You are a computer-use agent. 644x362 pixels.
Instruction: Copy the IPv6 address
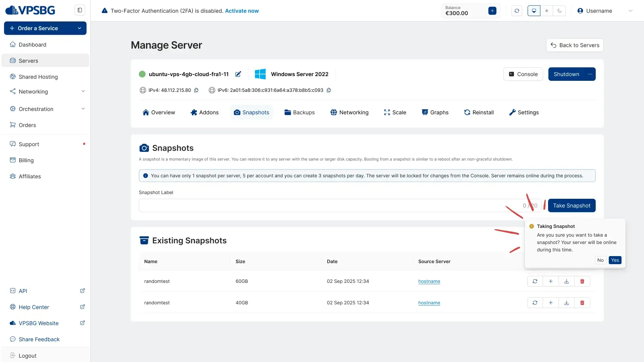click(x=329, y=90)
